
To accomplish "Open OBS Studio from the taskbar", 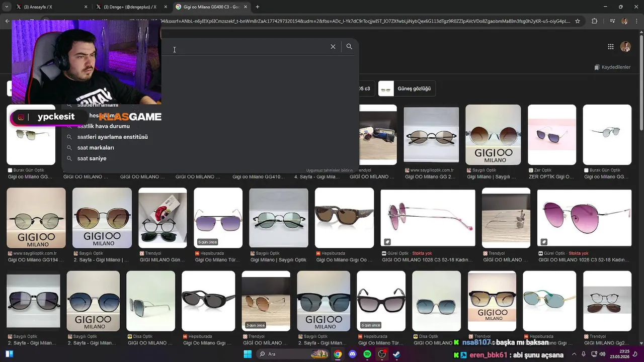I will (382, 354).
